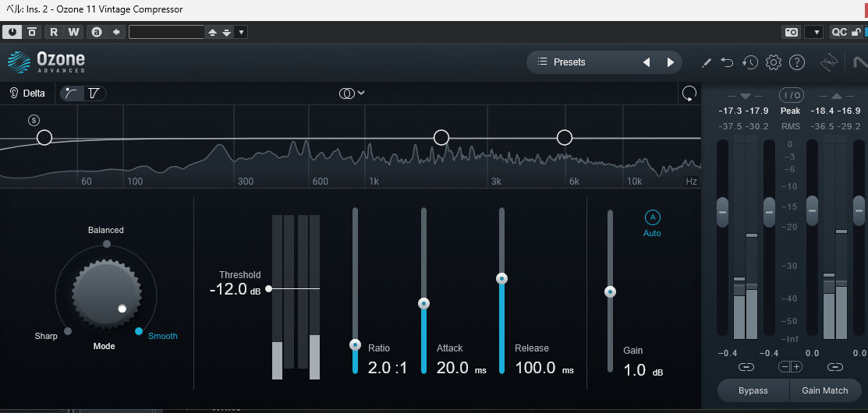Image resolution: width=868 pixels, height=413 pixels.
Task: Switch meter type via RMS label
Action: click(x=791, y=126)
